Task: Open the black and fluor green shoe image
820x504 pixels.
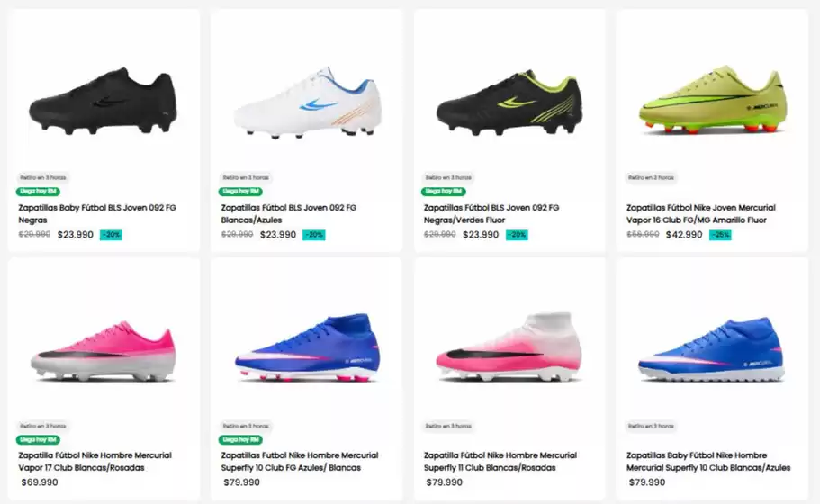Action: 509,103
